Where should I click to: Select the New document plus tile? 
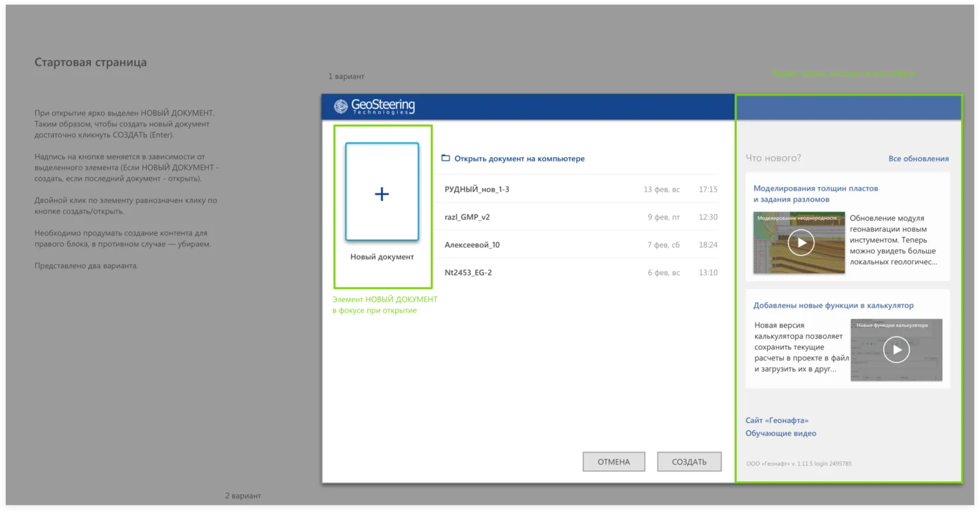click(382, 192)
